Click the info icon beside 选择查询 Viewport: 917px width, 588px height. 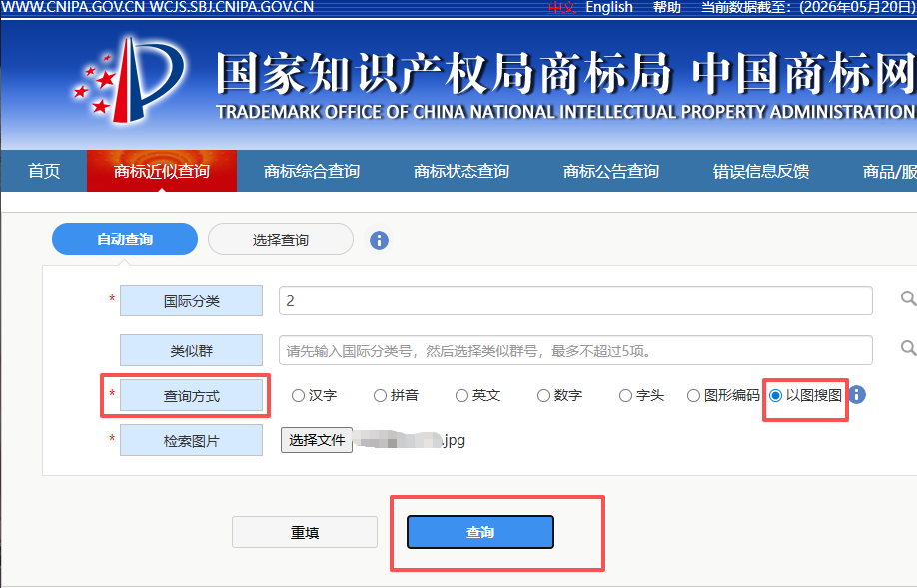[x=379, y=240]
